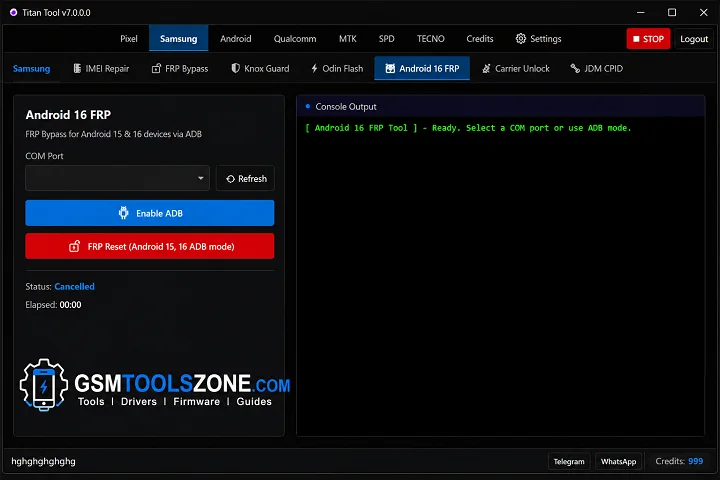Open the Pixel tab

(129, 39)
